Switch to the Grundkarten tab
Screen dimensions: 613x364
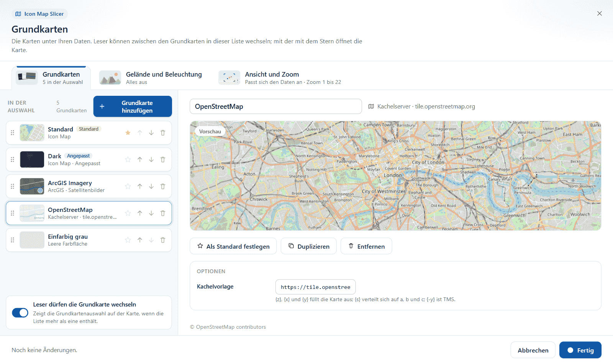51,78
